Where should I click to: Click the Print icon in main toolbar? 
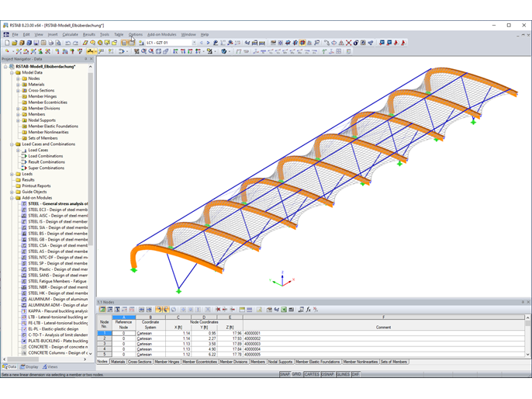(51, 43)
